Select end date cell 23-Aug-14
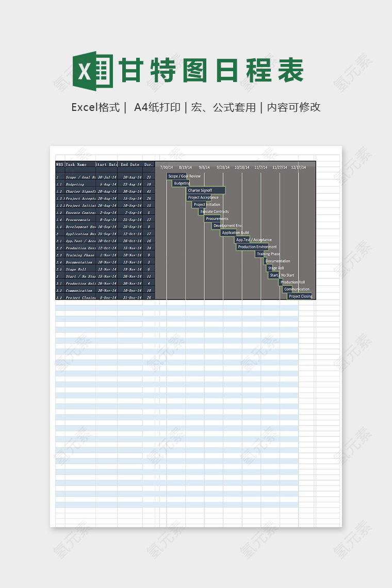Viewport: 392px width, 588px height. tap(130, 184)
